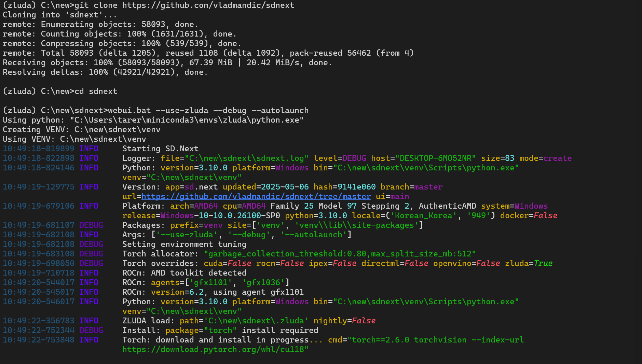Click 'pack-reused 56462 (from 4)' text
The height and width of the screenshot is (364, 642).
click(x=352, y=53)
